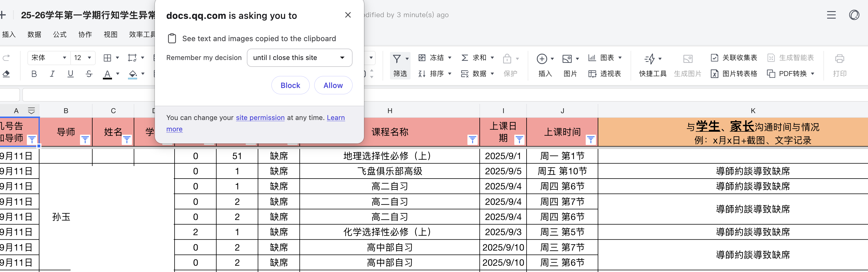This screenshot has width=868, height=272.
Task: Click Allow in clipboard permission dialog
Action: point(333,85)
